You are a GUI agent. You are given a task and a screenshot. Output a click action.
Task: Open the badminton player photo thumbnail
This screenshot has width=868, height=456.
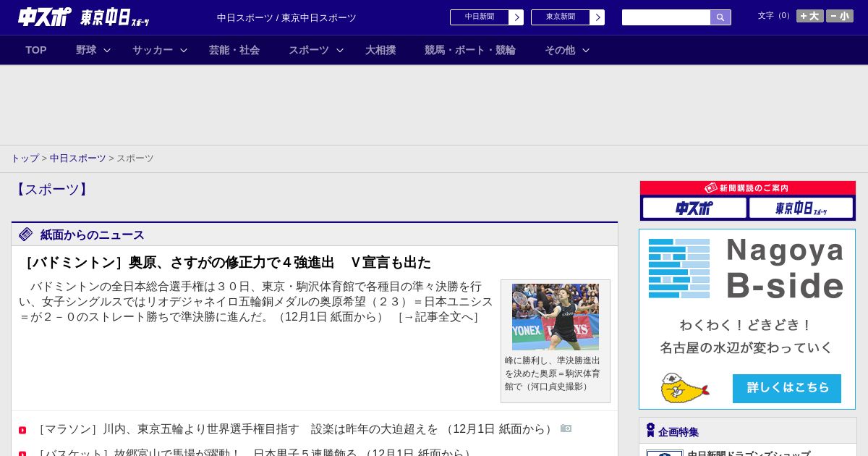[x=556, y=317]
